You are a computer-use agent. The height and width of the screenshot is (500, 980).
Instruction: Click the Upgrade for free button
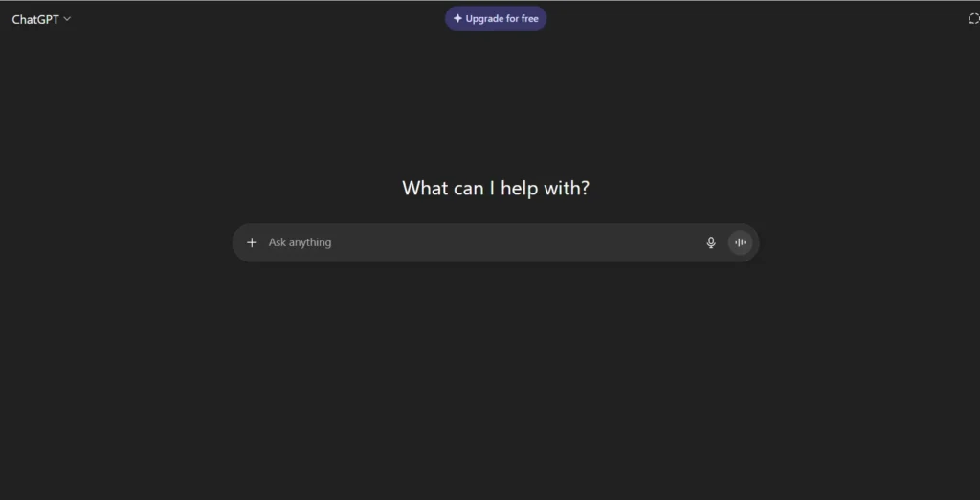(x=496, y=19)
